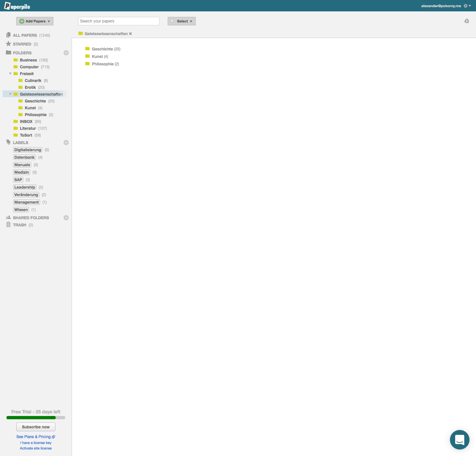Screen dimensions: 476x456
Task: Filter by the Medizin label
Action: click(x=21, y=172)
